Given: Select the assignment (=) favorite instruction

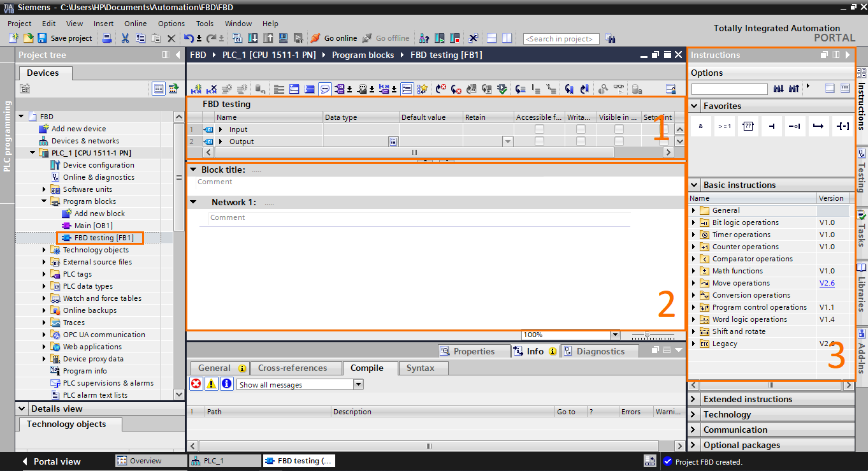Looking at the screenshot, I should point(843,126).
